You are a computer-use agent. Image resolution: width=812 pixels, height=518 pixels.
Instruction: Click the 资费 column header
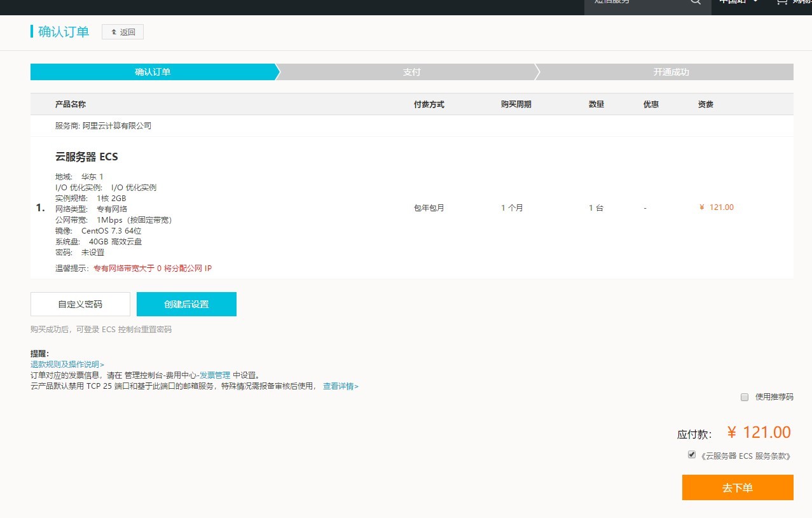tap(706, 104)
